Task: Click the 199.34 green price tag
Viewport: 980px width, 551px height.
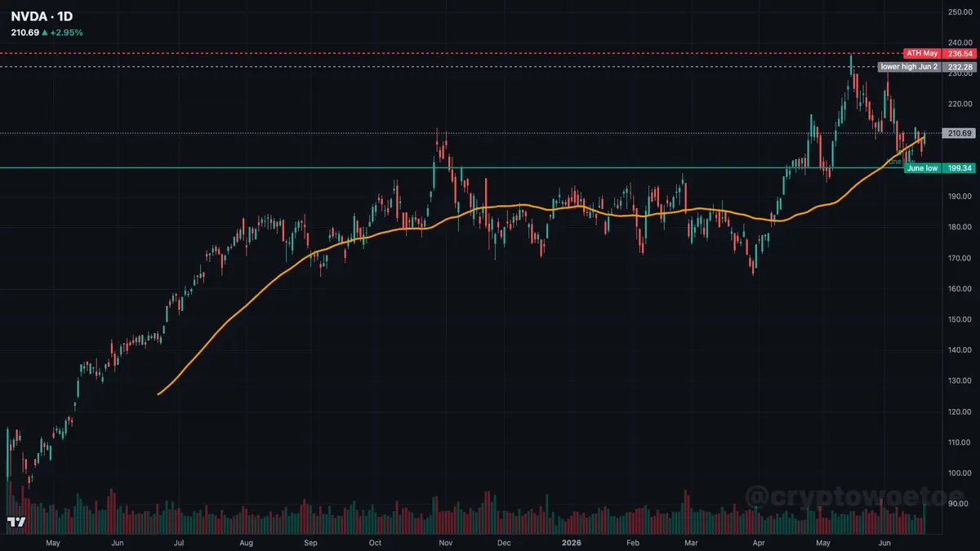Action: 959,168
